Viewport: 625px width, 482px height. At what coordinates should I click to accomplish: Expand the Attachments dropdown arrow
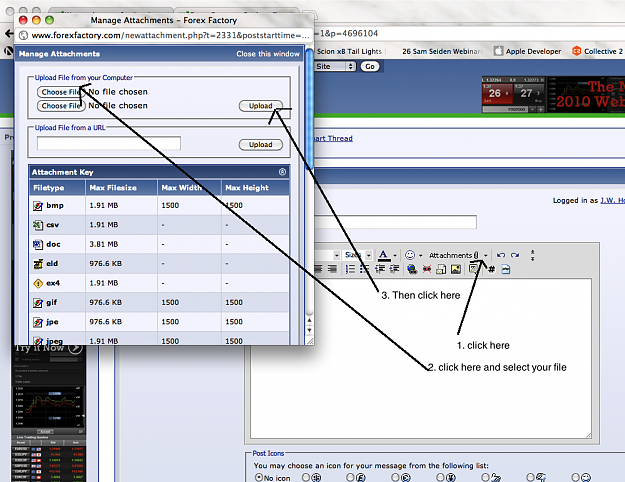coord(485,256)
